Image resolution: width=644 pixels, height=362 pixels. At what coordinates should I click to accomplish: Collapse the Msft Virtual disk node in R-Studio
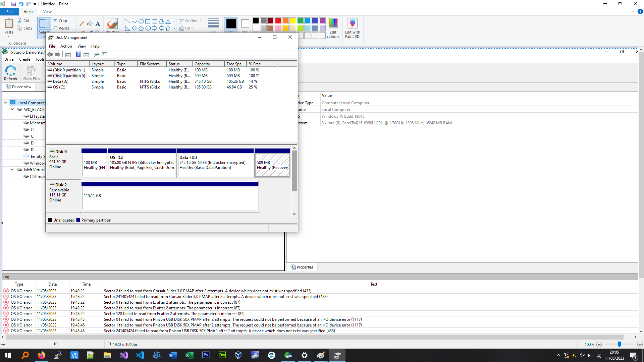[x=12, y=170]
